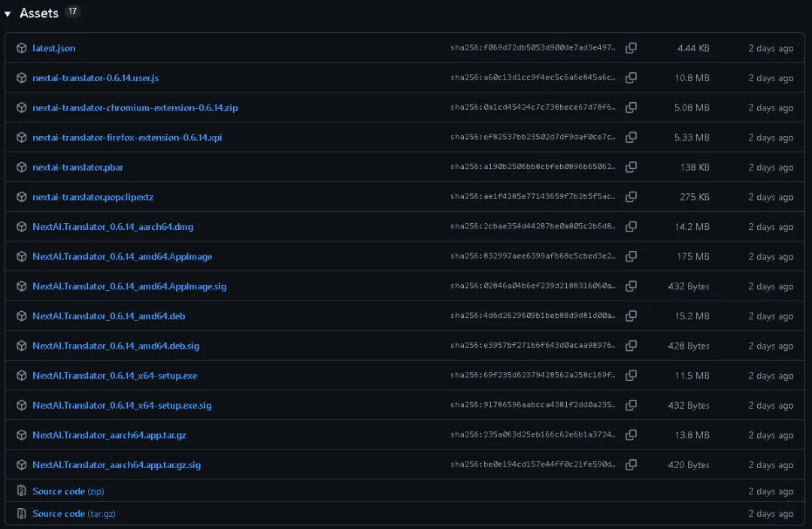Click the 17 assets count badge

[72, 11]
